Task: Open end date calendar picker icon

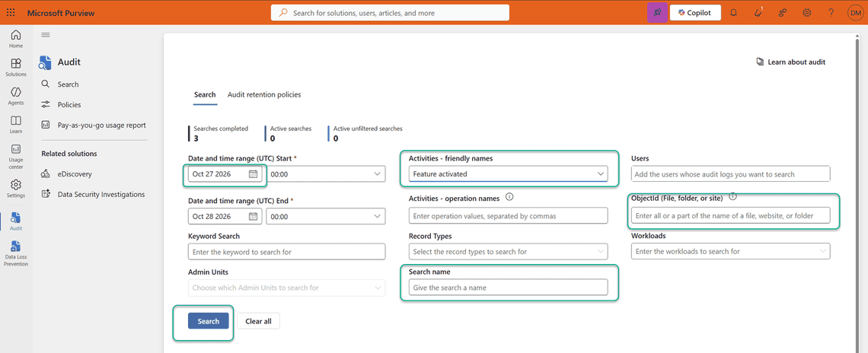Action: 253,216
